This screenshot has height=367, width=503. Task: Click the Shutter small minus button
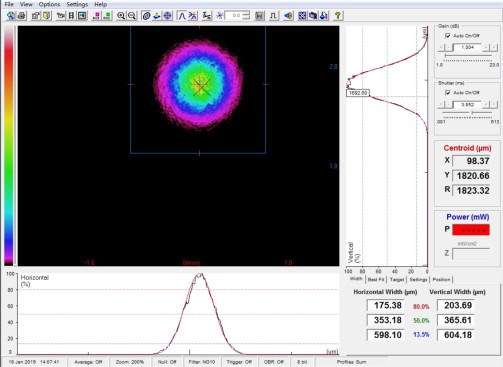click(x=449, y=105)
